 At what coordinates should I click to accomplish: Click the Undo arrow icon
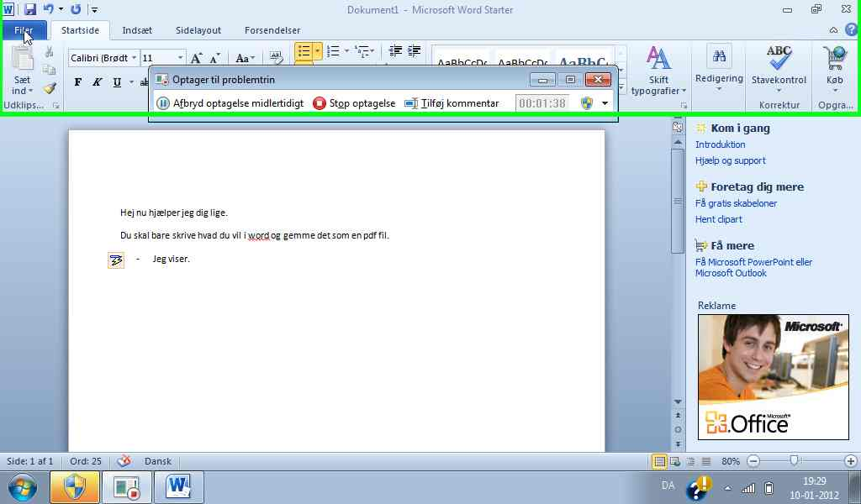(48, 8)
